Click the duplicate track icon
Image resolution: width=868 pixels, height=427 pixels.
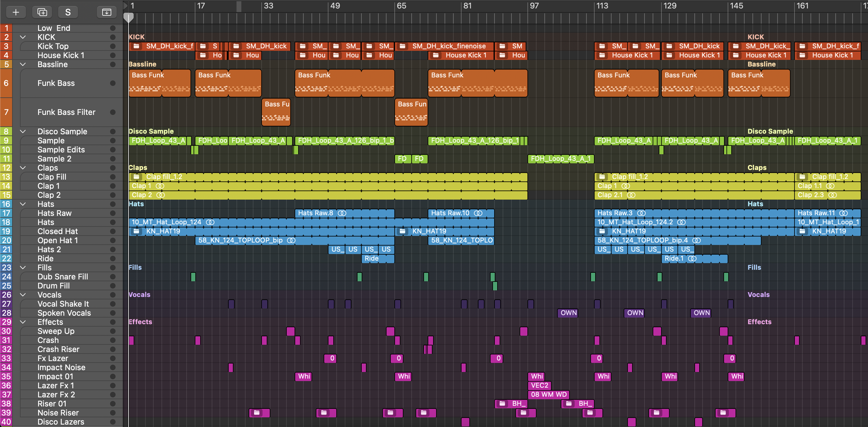pos(42,12)
